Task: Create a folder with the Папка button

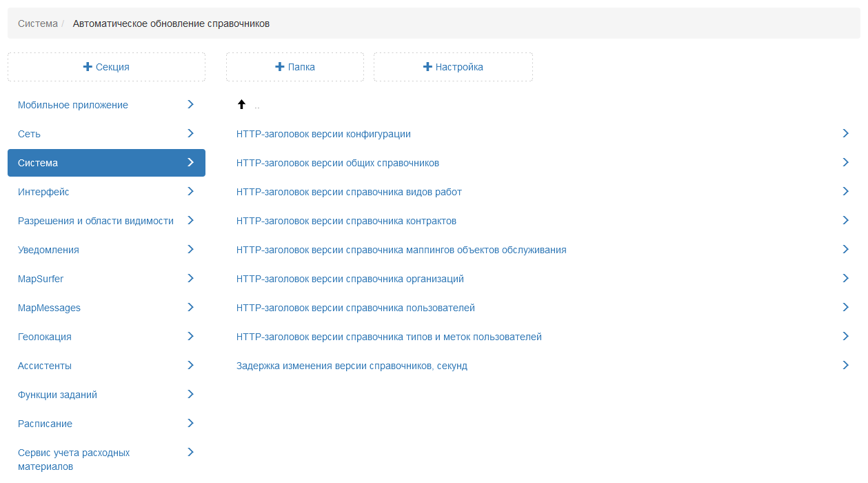Action: [x=295, y=67]
